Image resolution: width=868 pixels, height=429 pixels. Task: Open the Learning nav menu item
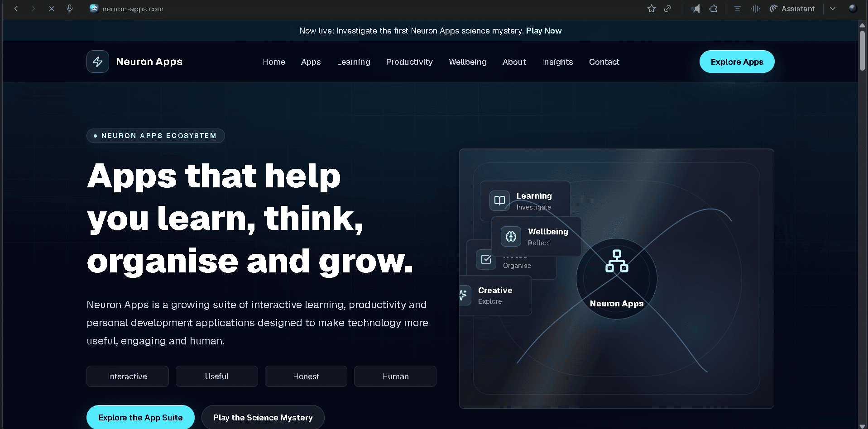point(354,62)
